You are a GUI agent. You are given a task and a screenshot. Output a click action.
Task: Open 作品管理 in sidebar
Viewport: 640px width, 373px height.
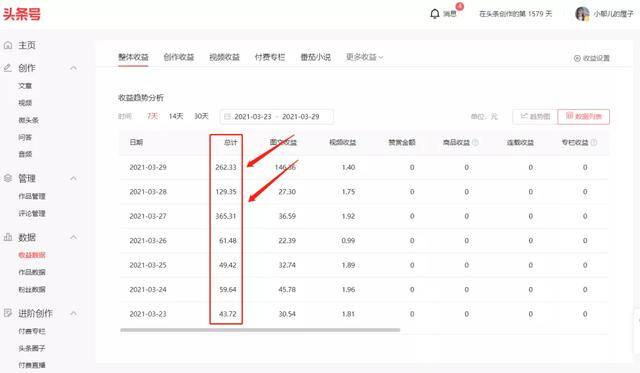(32, 196)
